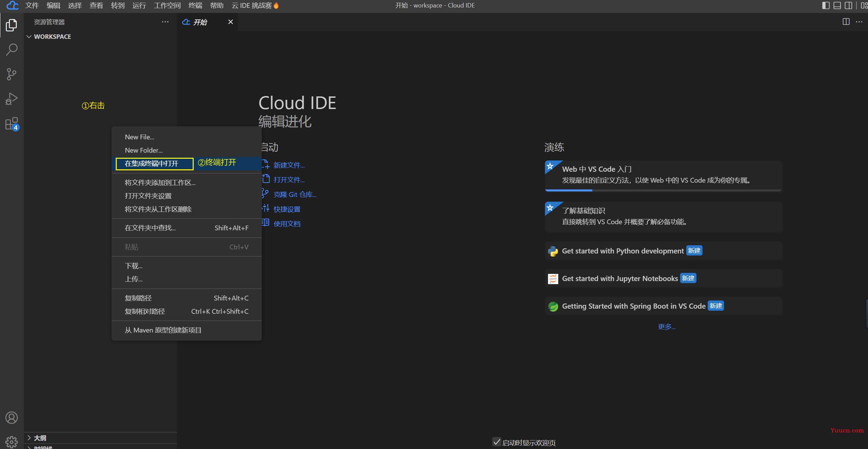868x449 pixels.
Task: Choose 从 Maven 原型创建新项目 entry
Action: click(187, 330)
